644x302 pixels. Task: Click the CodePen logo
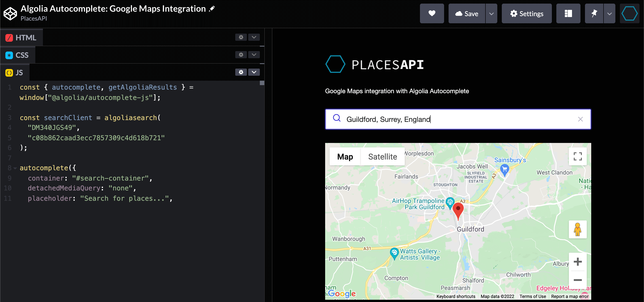[10, 13]
